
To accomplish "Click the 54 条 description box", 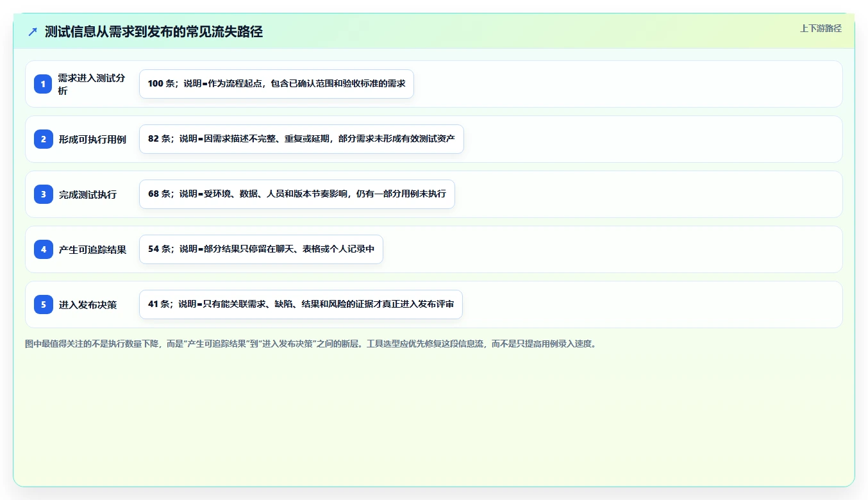I will 261,249.
